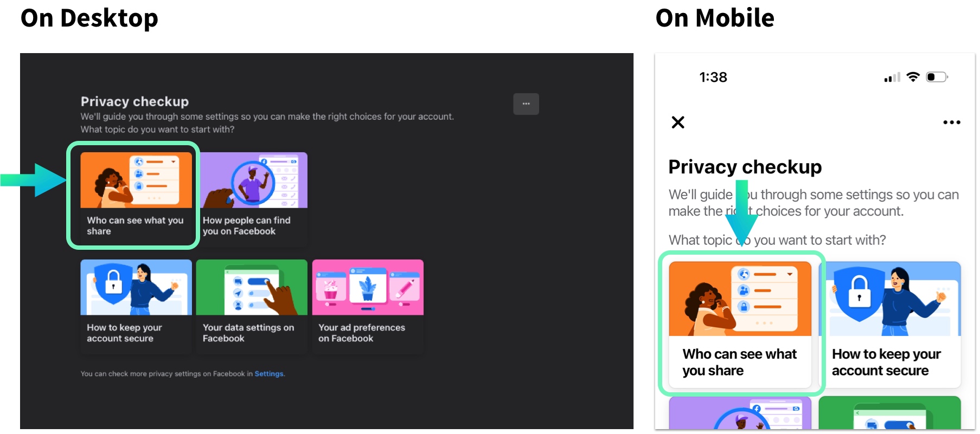Tap the partially visible green mobile card
Viewport: 980px width, 434px height.
point(889,413)
